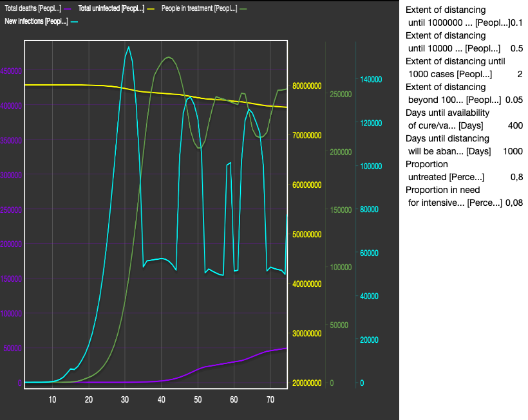Select the 1000 days until distancing abandoned value

(x=513, y=151)
